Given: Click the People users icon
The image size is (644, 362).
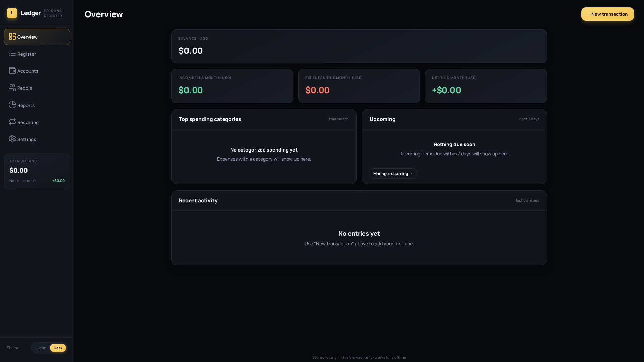Looking at the screenshot, I should pyautogui.click(x=12, y=87).
